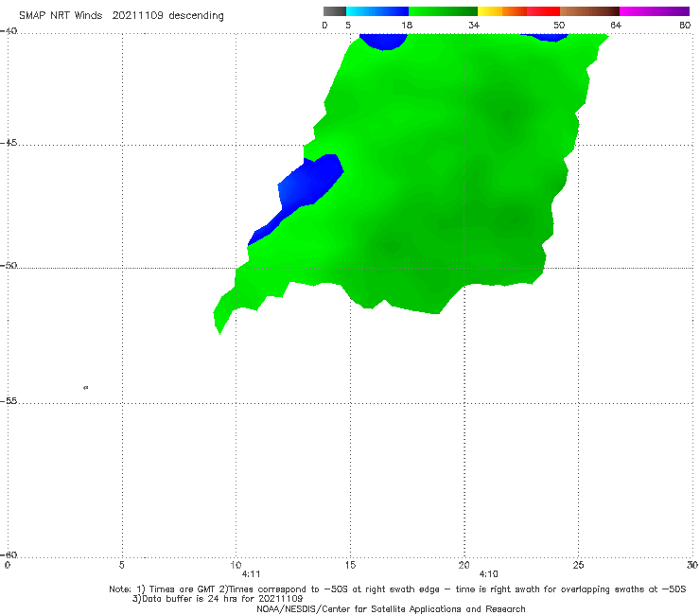Click the longitude label '25' on the bottom axis

pos(578,565)
